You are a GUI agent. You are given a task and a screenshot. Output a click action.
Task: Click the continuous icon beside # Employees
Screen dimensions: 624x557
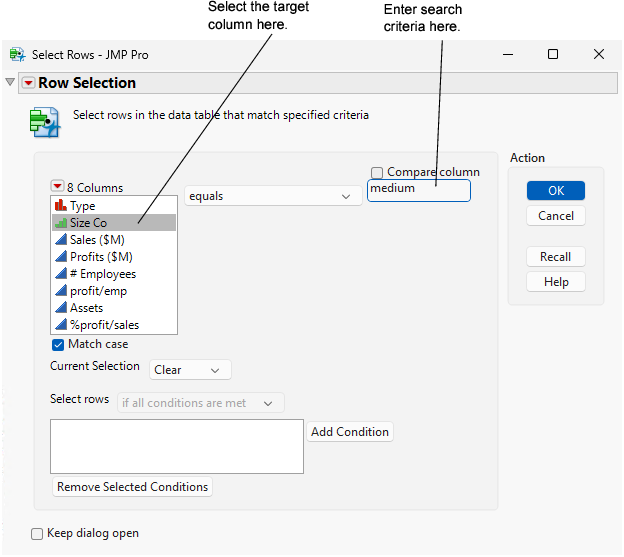60,274
